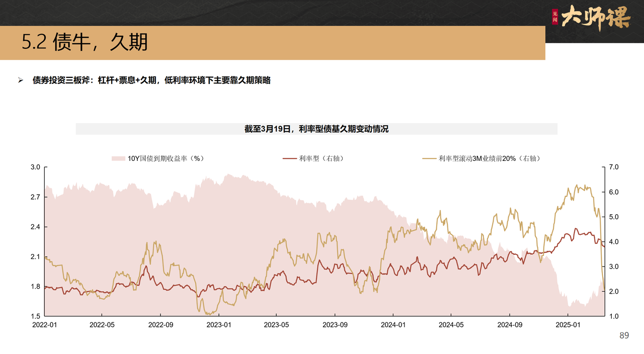Click the 3.0 left axis label
Viewport: 644px width, 354px height.
(x=36, y=167)
